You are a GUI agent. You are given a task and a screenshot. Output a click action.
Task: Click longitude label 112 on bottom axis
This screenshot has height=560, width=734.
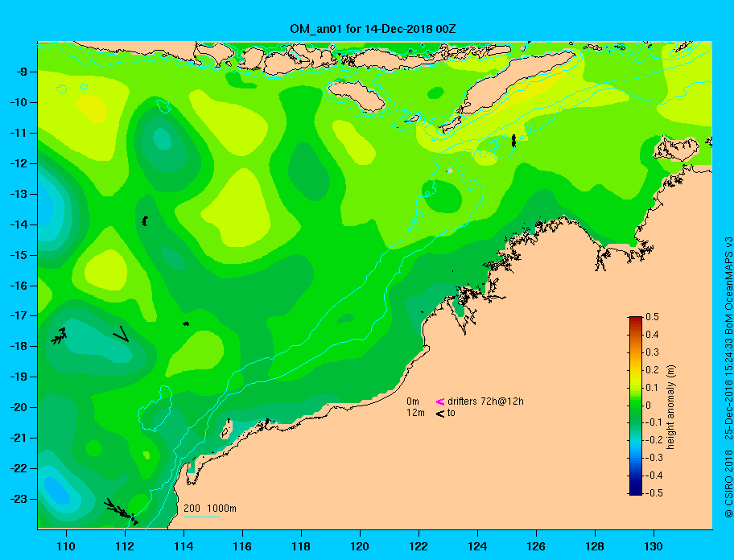coord(125,546)
